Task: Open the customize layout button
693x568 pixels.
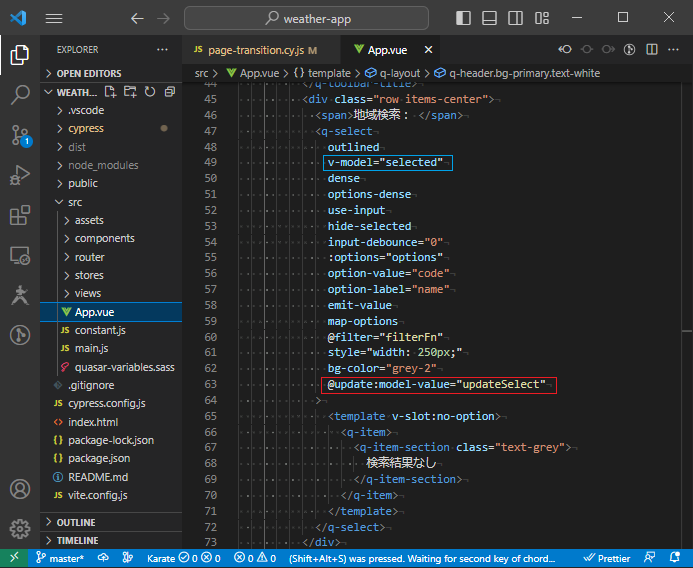Action: pyautogui.click(x=542, y=18)
